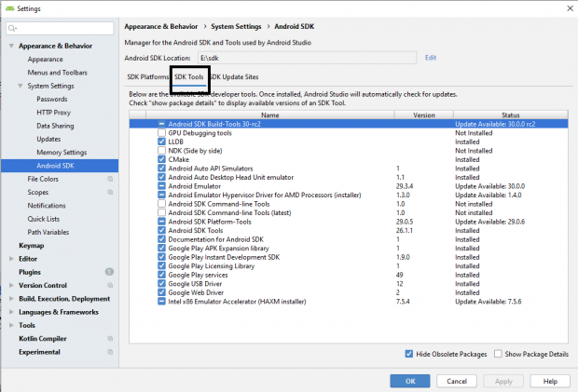Enable GPU Debugging tools checkbox
Image resolution: width=578 pixels, height=392 pixels.
tap(161, 133)
